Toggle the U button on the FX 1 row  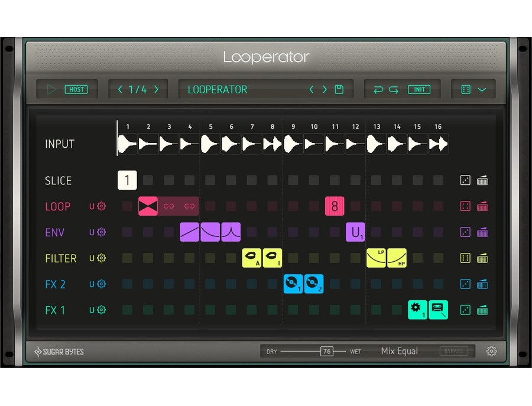click(x=92, y=310)
